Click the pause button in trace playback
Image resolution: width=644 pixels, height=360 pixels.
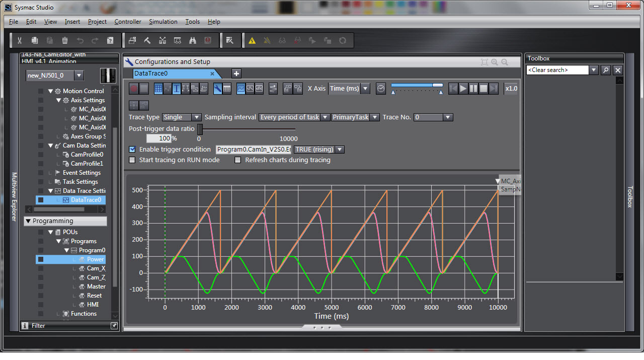tap(473, 89)
